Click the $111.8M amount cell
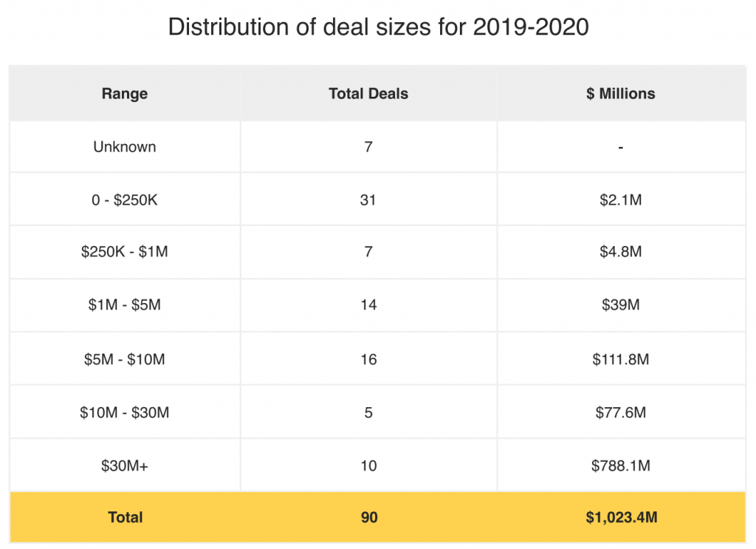Image resolution: width=756 pixels, height=549 pixels. point(621,359)
